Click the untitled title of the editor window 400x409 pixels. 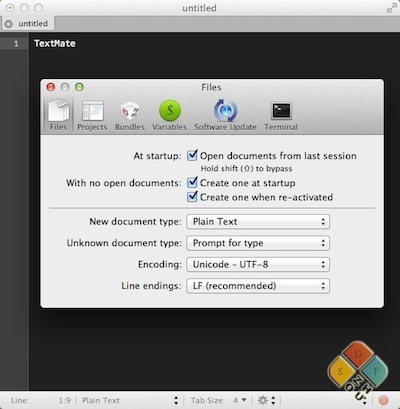click(199, 8)
